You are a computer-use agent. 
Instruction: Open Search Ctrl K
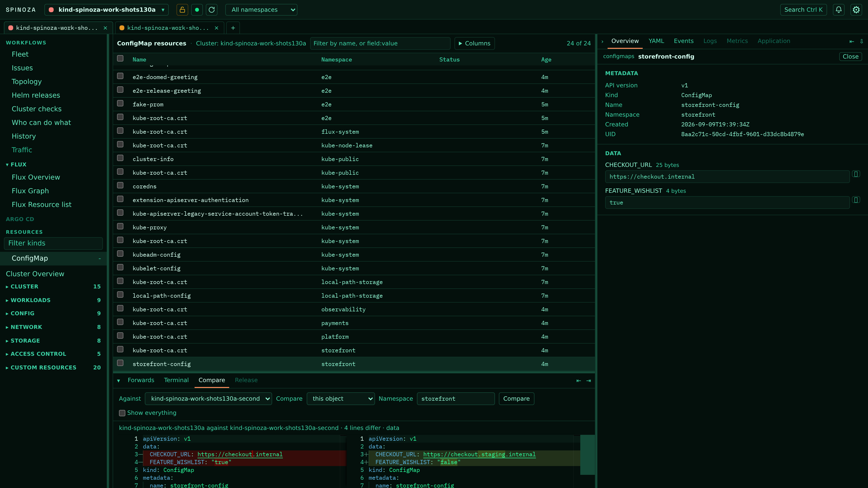pos(803,10)
